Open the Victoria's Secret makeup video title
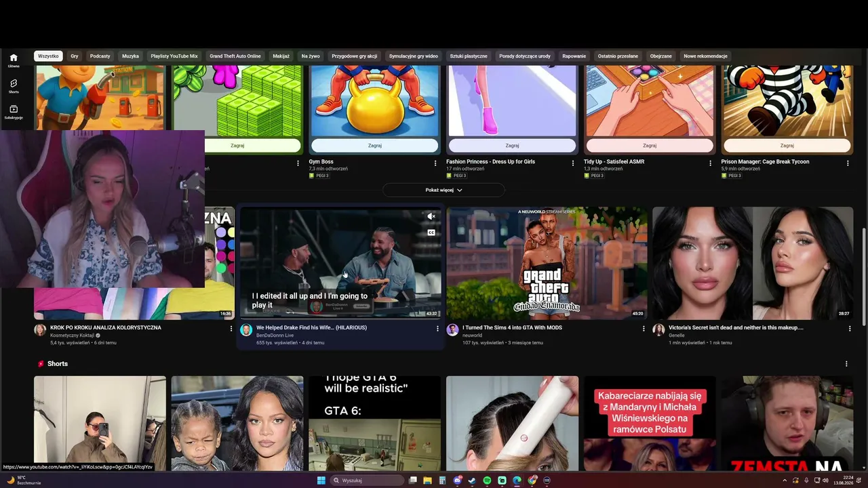Screen dimensions: 868x488 click(736, 328)
